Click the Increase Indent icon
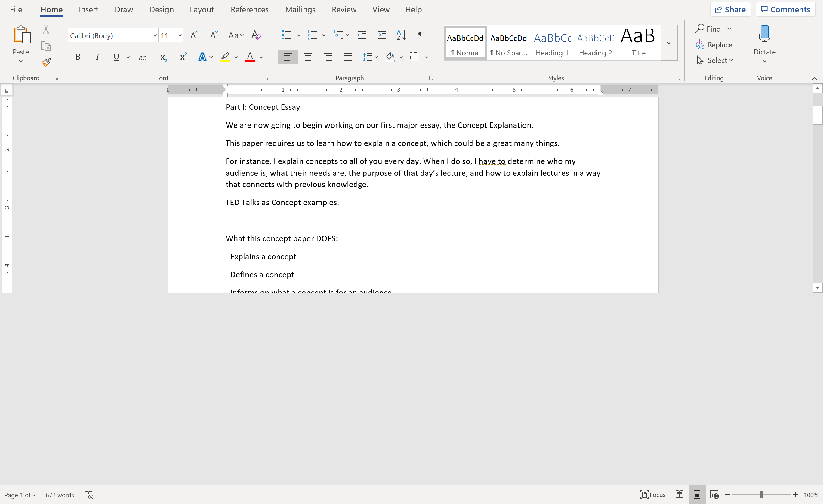Viewport: 823px width, 504px height. tap(381, 35)
